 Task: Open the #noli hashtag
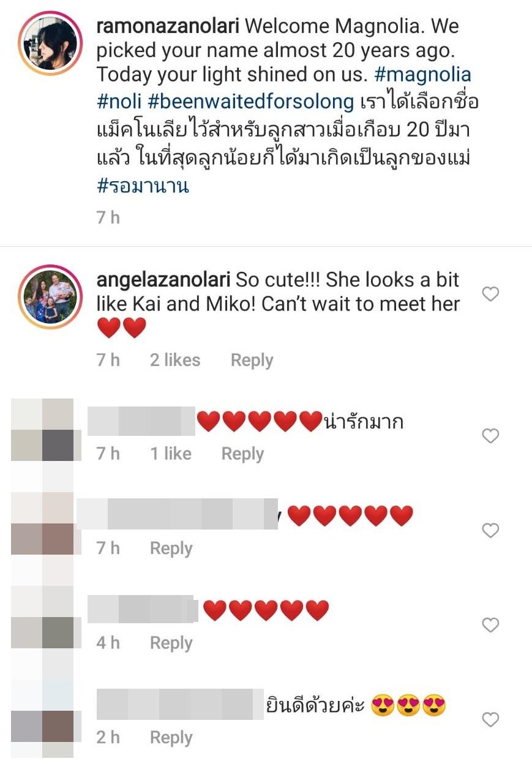(x=119, y=101)
